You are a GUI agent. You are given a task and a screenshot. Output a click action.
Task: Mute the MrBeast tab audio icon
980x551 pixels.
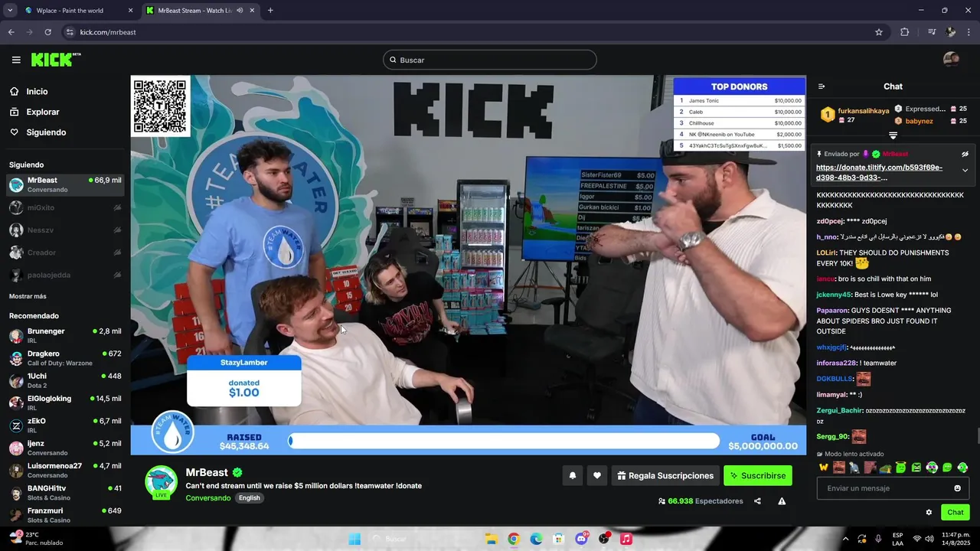click(240, 11)
